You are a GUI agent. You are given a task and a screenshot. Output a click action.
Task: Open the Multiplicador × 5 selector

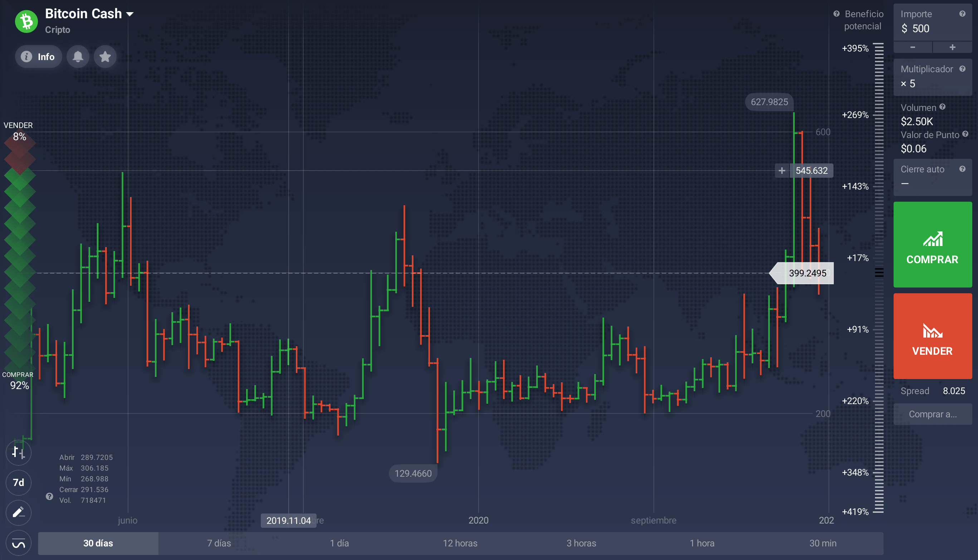[x=933, y=77]
